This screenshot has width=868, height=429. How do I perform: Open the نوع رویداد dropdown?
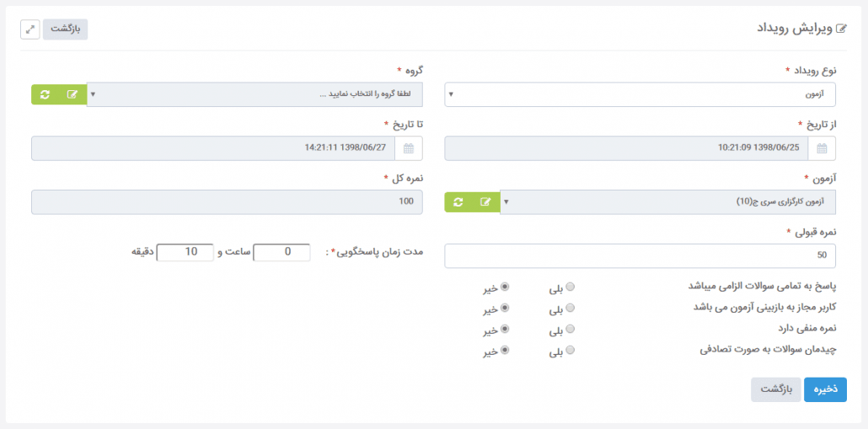pos(640,94)
